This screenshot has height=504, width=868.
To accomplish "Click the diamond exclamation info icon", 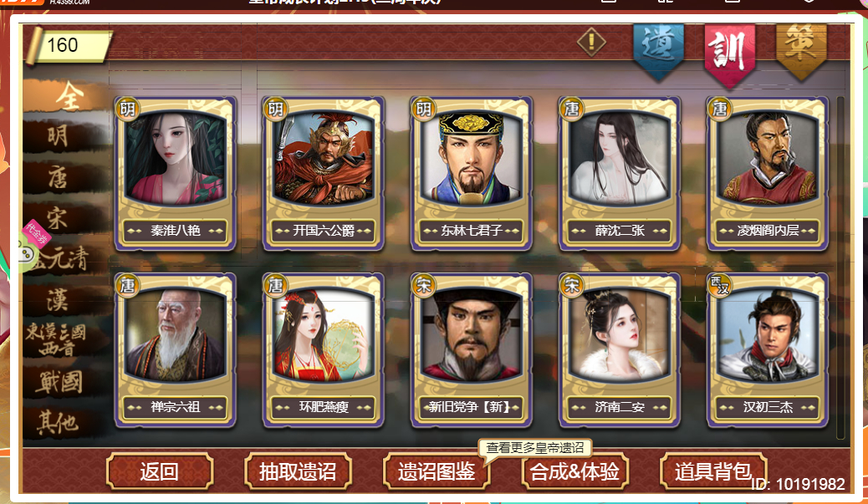I will pyautogui.click(x=591, y=42).
